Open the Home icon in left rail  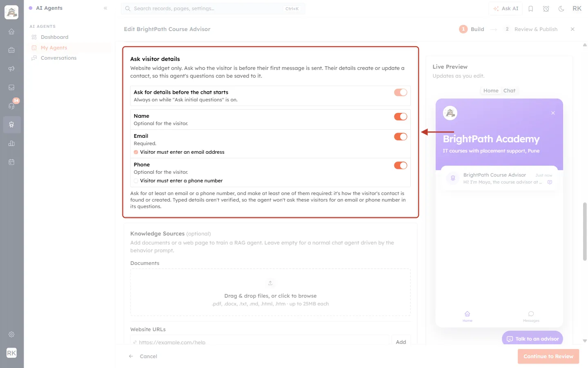point(11,31)
